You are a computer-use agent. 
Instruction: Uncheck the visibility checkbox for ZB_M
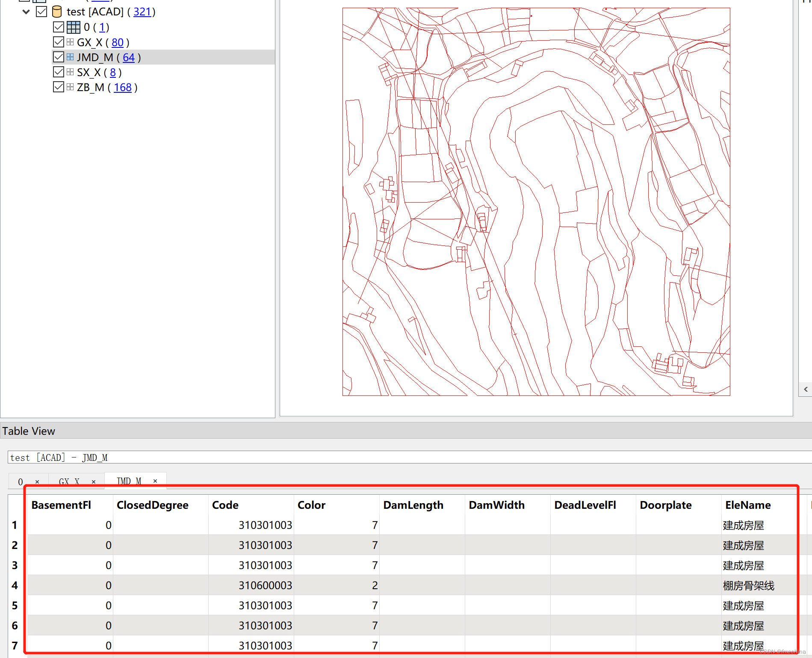pyautogui.click(x=58, y=87)
